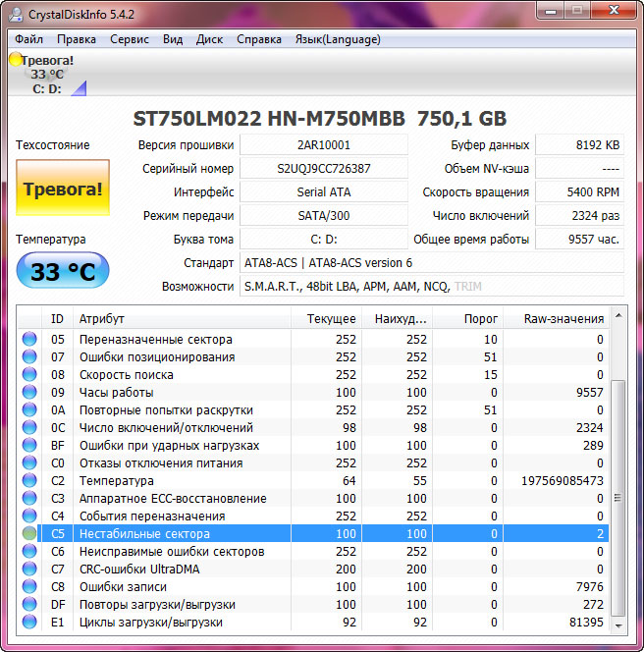Open the Сервис menu
Viewport: 644px width, 652px height.
[130, 39]
